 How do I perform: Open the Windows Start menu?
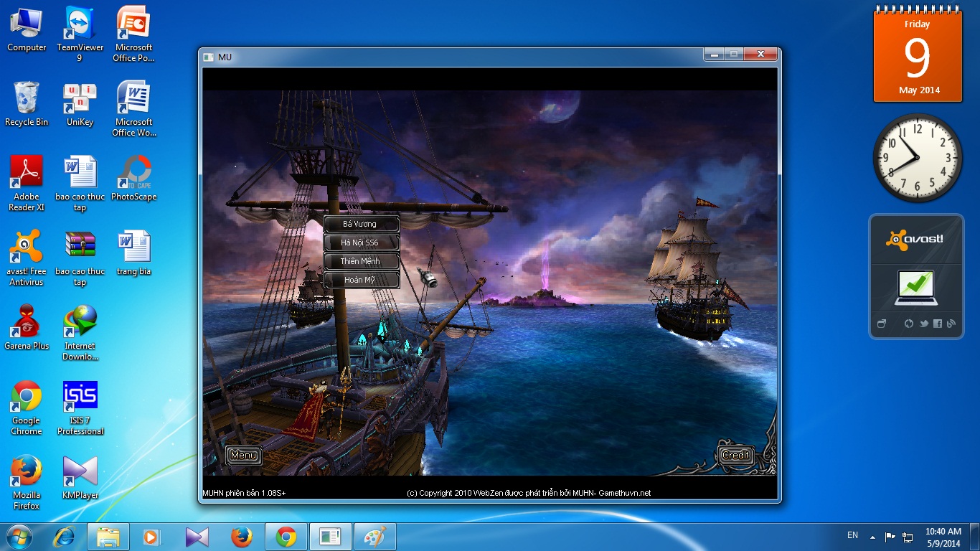click(x=19, y=537)
